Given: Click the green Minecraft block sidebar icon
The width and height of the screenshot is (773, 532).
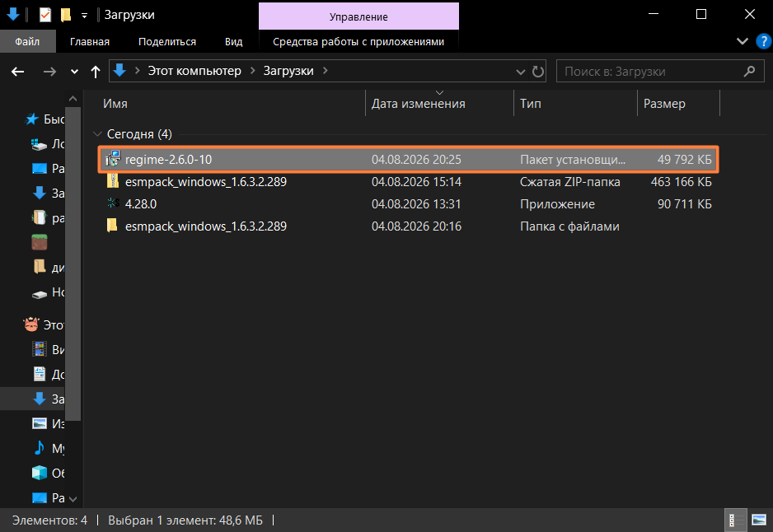Looking at the screenshot, I should [x=40, y=242].
